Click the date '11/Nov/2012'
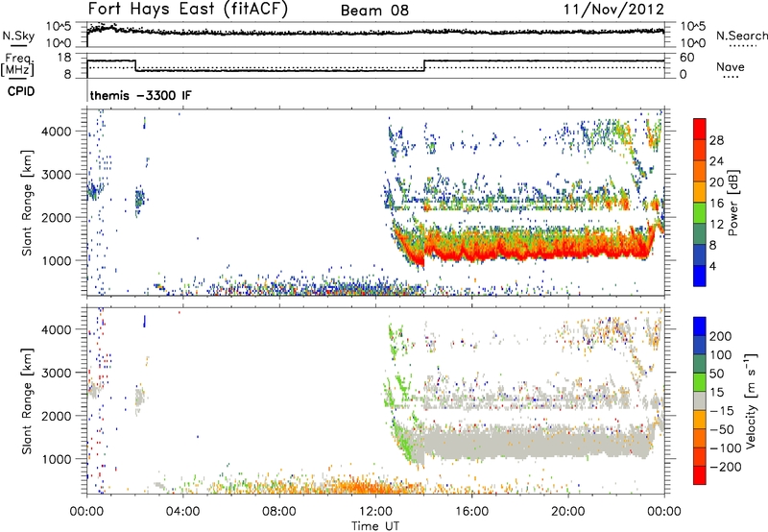Screen dimensions: 768x532 (613, 10)
